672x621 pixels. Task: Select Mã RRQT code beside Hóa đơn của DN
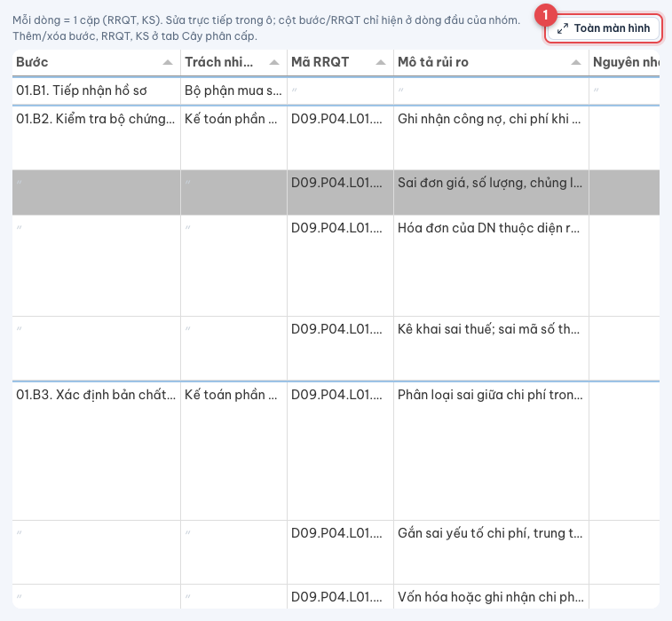coord(340,265)
